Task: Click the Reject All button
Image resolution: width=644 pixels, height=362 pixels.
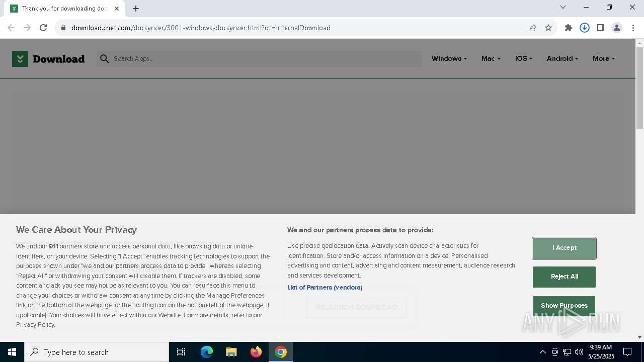Action: point(565,277)
